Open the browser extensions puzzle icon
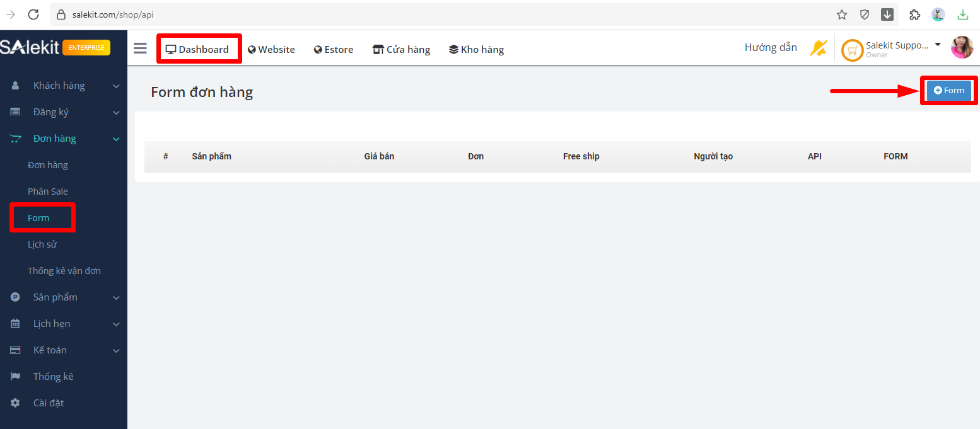Image resolution: width=980 pixels, height=429 pixels. pyautogui.click(x=914, y=14)
